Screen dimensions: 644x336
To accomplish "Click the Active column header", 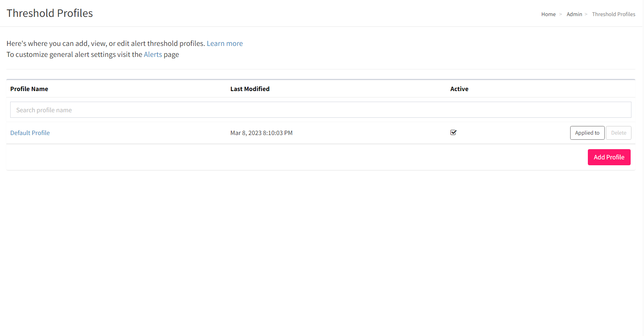I will point(459,89).
